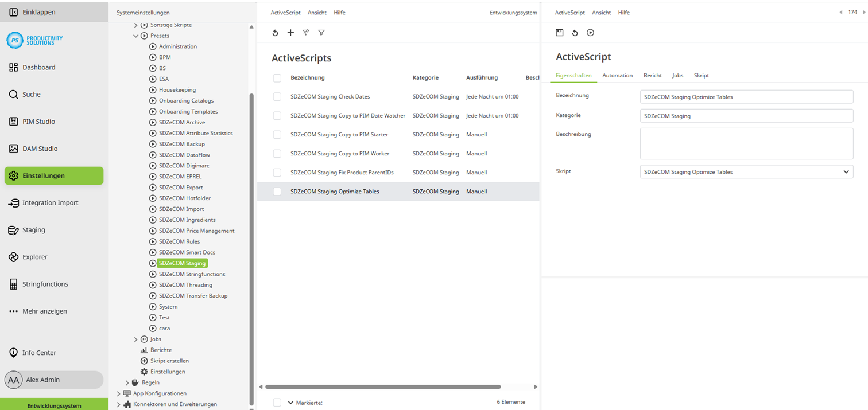
Task: Check the SDZeCOM Staging Check Dates row
Action: (277, 97)
